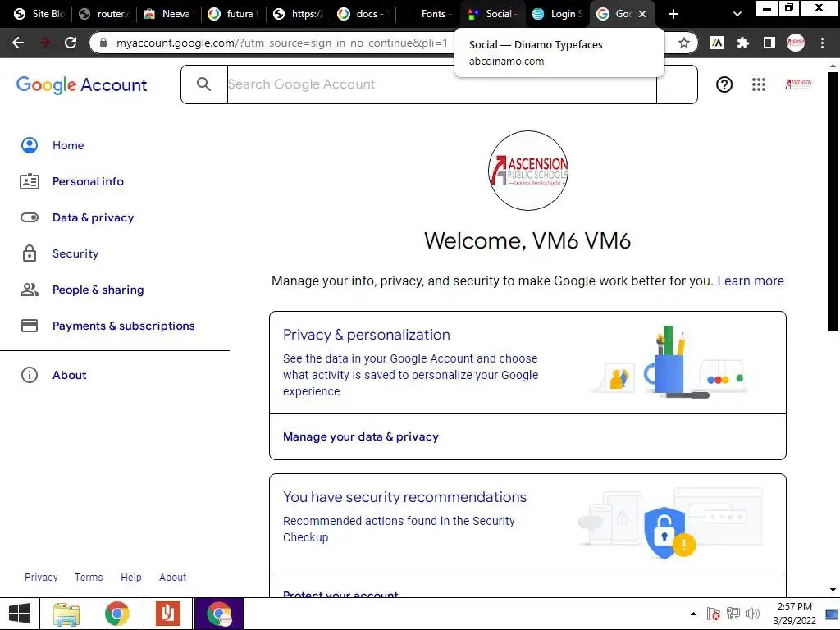
Task: Switch to the Neeva tab
Action: (169, 14)
